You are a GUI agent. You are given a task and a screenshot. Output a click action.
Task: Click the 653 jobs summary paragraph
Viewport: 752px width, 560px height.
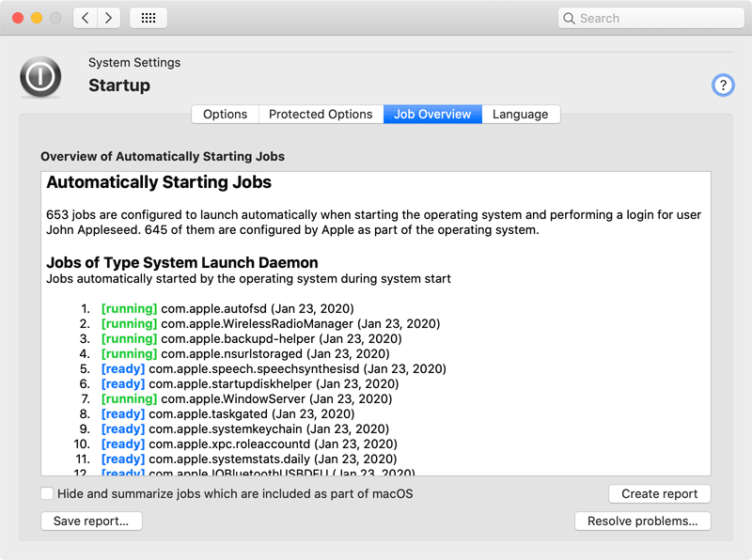(373, 222)
